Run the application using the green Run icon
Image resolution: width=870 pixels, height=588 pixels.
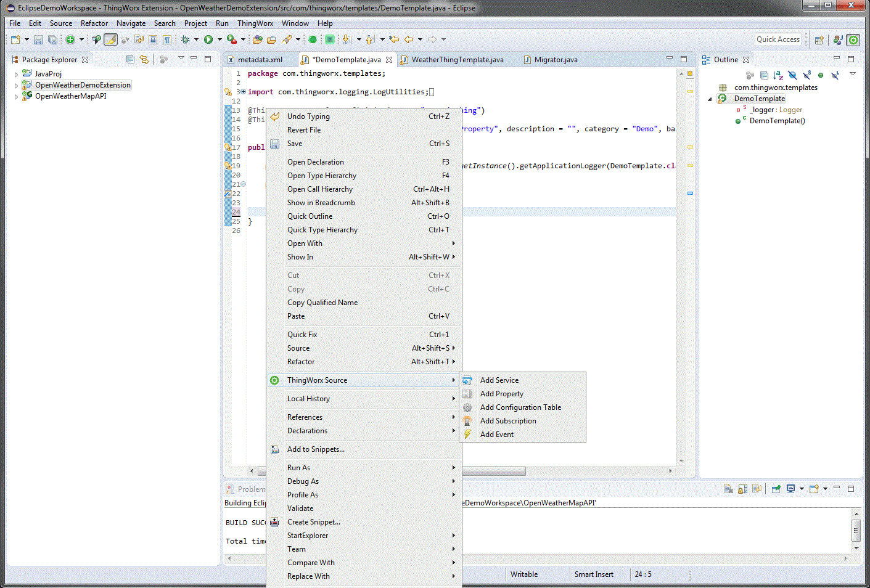(x=210, y=39)
